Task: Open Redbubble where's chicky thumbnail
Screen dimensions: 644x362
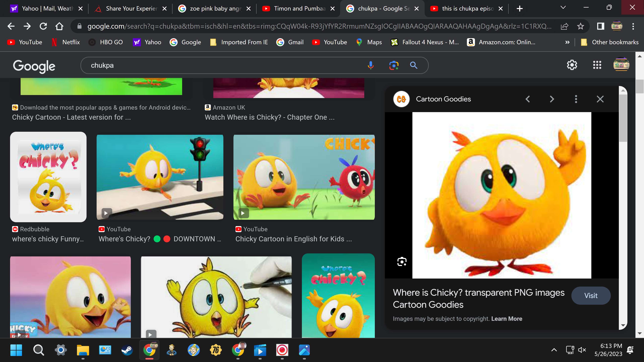Action: pyautogui.click(x=48, y=177)
